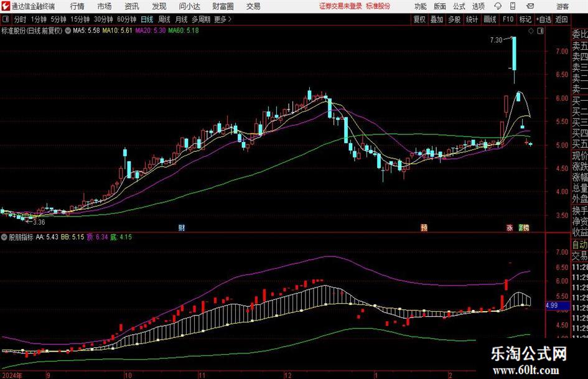Open the 功能 menu
Image resolution: width=588 pixels, height=379 pixels.
[x=421, y=6]
